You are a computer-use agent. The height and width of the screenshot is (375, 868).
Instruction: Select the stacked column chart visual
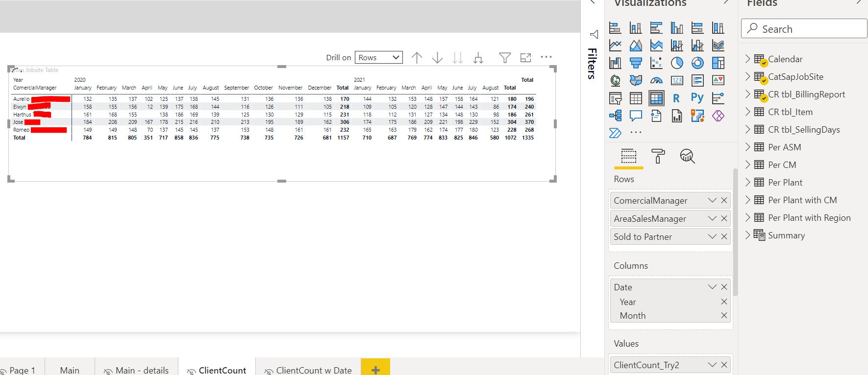coord(636,28)
